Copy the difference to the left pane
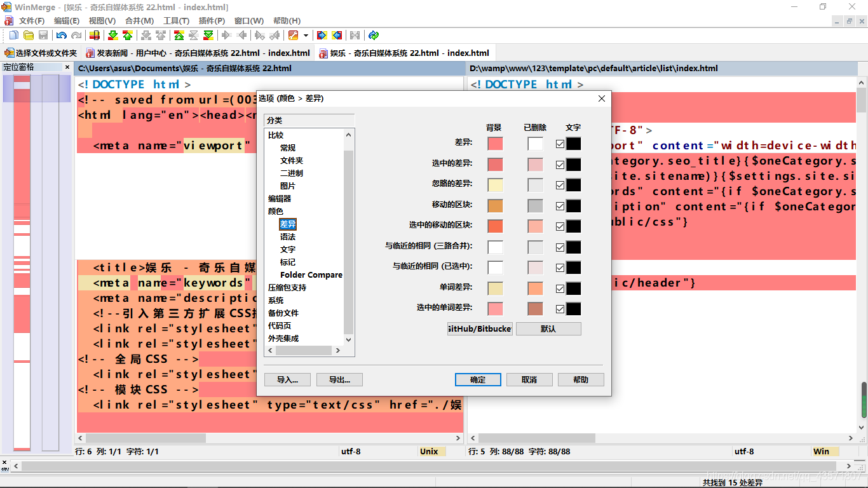Image resolution: width=868 pixels, height=488 pixels. coord(241,36)
